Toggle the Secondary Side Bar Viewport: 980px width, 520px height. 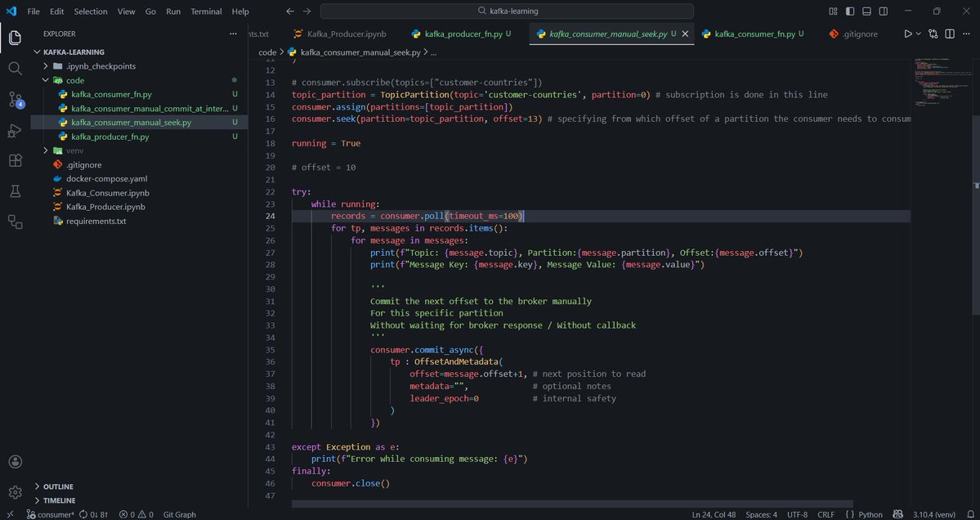click(x=883, y=11)
